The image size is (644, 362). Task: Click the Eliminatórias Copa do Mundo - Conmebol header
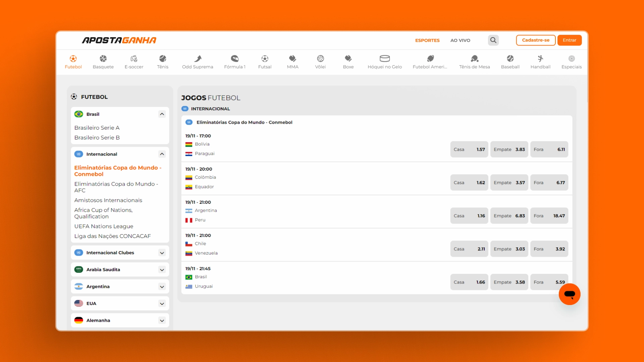tap(244, 122)
